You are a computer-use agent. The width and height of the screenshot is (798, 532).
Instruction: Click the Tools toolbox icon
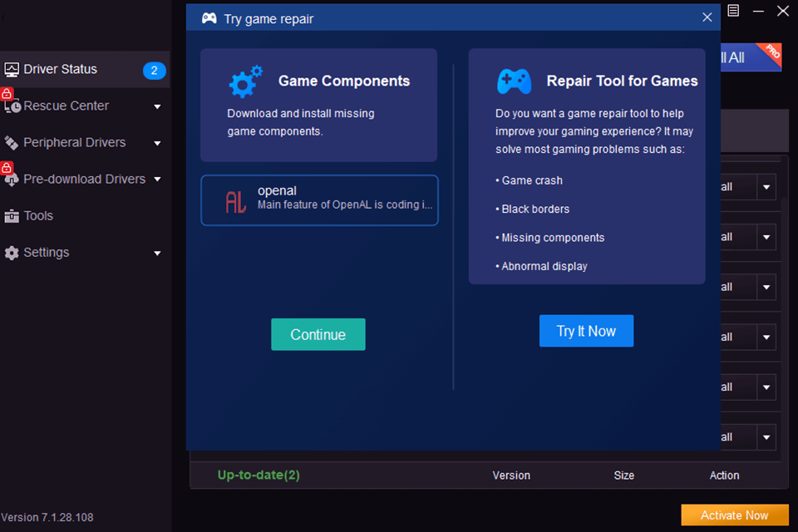point(12,216)
